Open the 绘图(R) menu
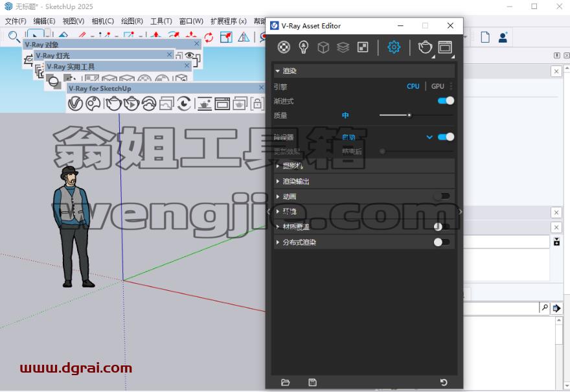The height and width of the screenshot is (392, 570). point(132,21)
